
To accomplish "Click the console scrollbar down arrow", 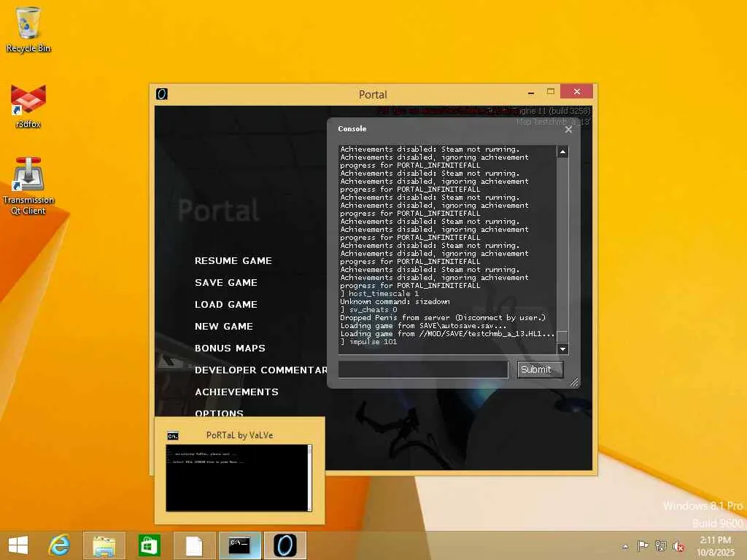I will [562, 349].
